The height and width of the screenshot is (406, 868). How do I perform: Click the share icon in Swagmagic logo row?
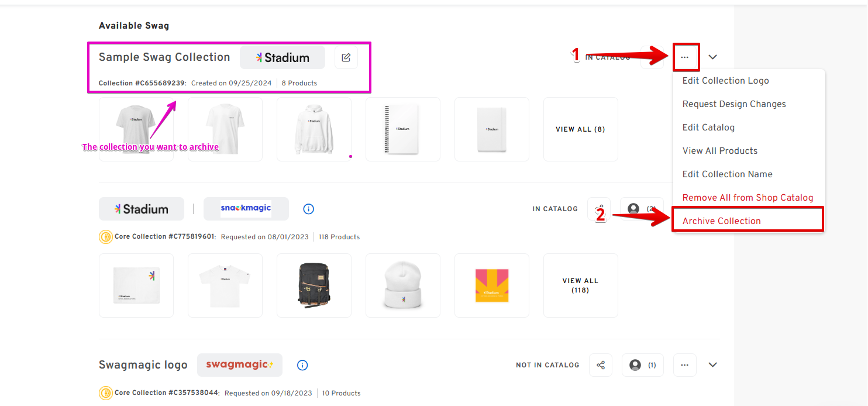click(601, 365)
